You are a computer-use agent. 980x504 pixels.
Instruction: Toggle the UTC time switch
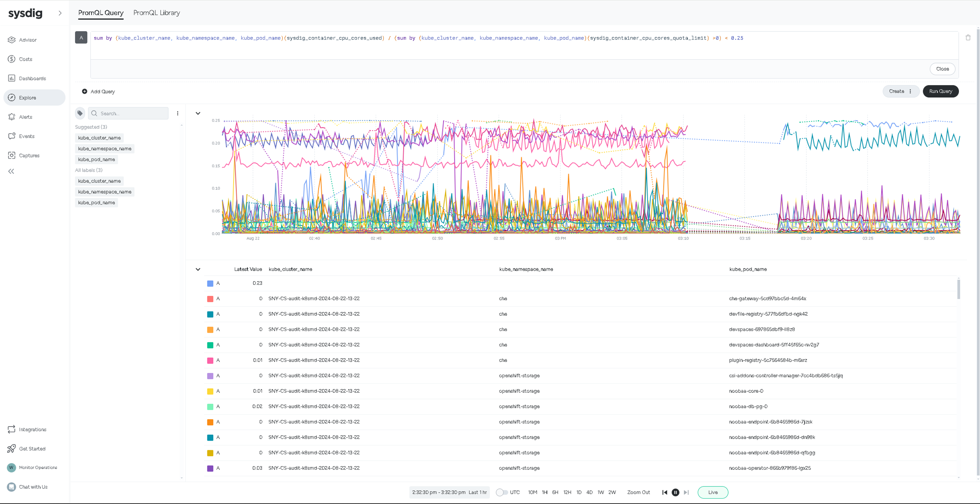pos(502,492)
